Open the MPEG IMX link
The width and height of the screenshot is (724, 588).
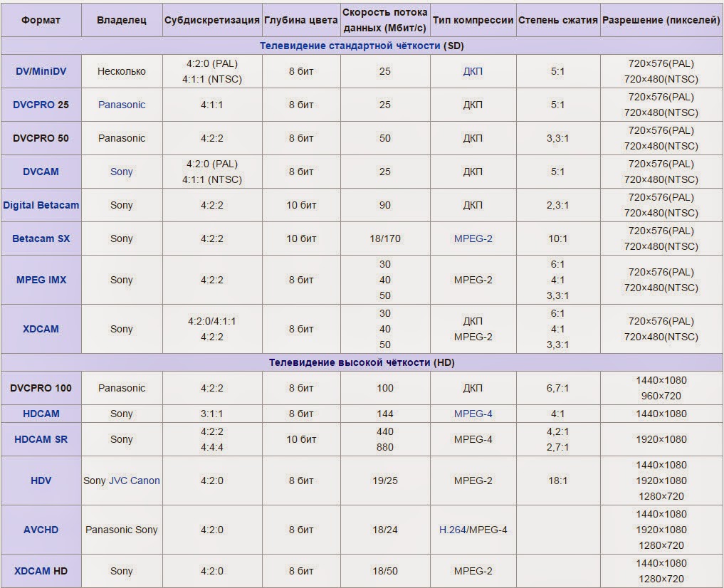coord(41,280)
